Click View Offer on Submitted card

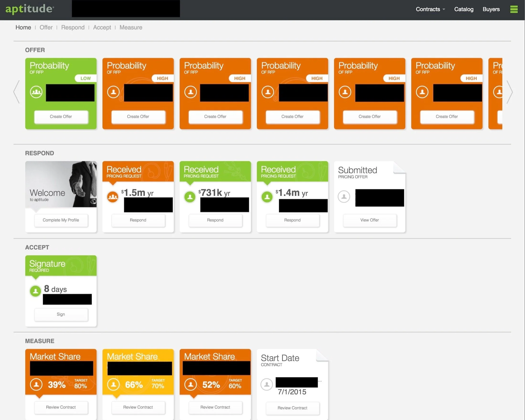pyautogui.click(x=370, y=220)
